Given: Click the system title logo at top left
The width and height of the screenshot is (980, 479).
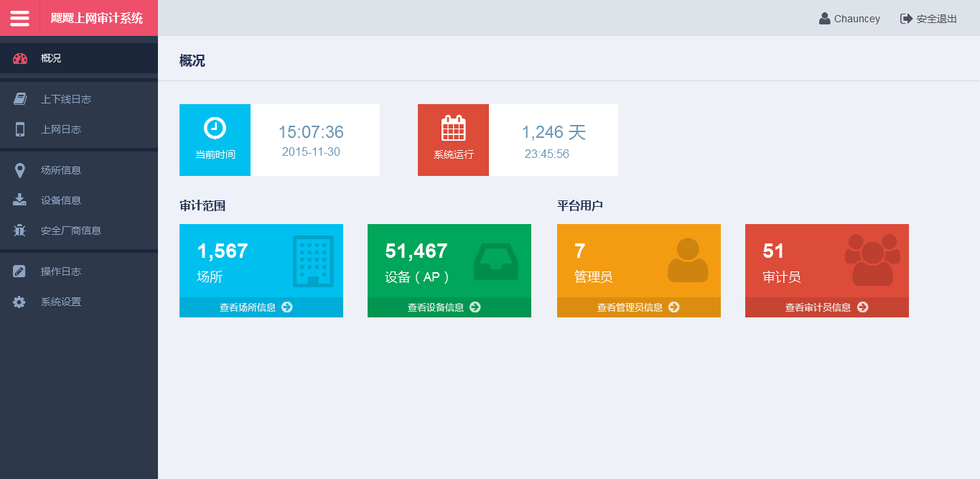Looking at the screenshot, I should click(98, 18).
